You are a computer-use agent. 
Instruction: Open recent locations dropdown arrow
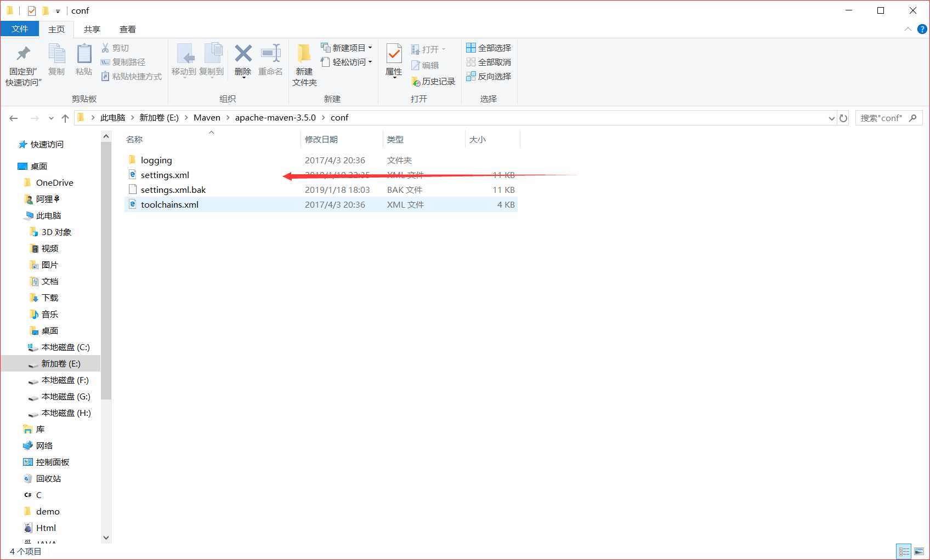coord(51,118)
